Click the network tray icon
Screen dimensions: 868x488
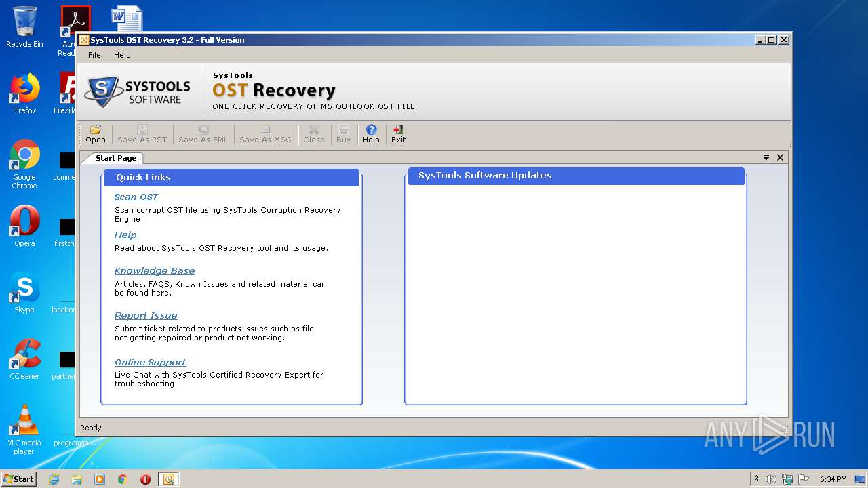pos(787,479)
